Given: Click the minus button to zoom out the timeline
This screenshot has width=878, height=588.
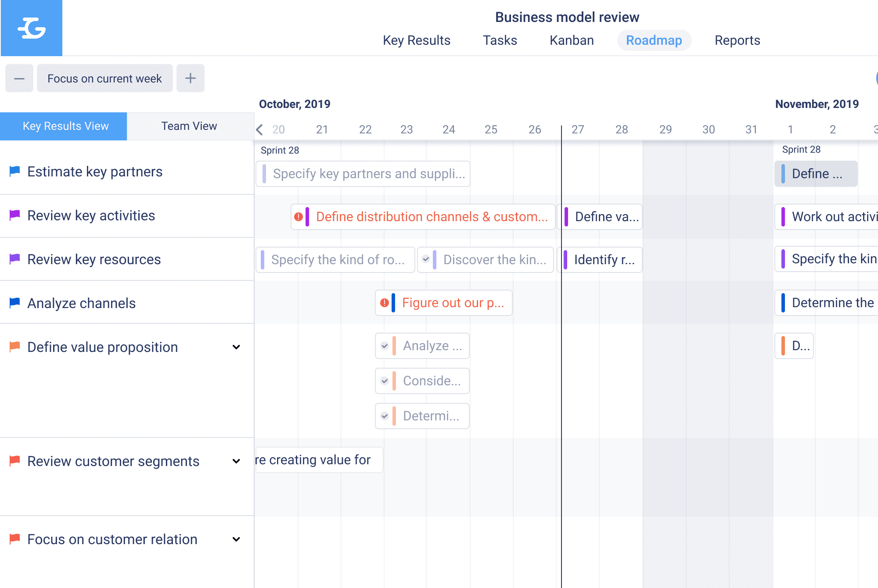Looking at the screenshot, I should [19, 78].
